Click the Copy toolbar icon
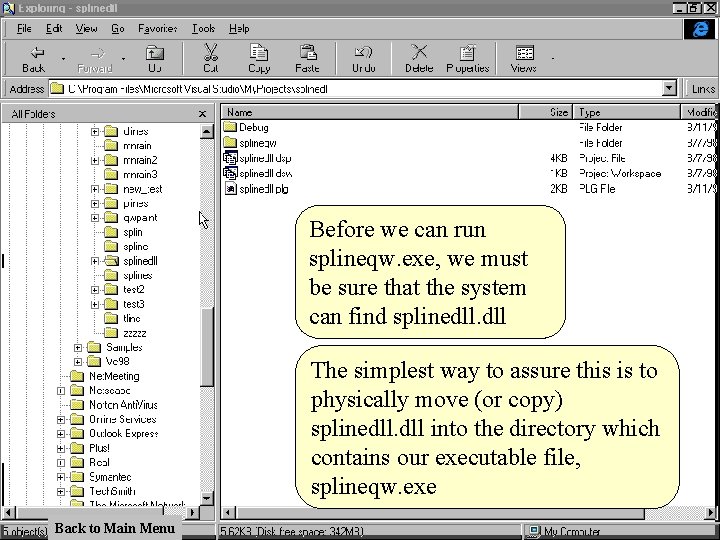 tap(259, 53)
